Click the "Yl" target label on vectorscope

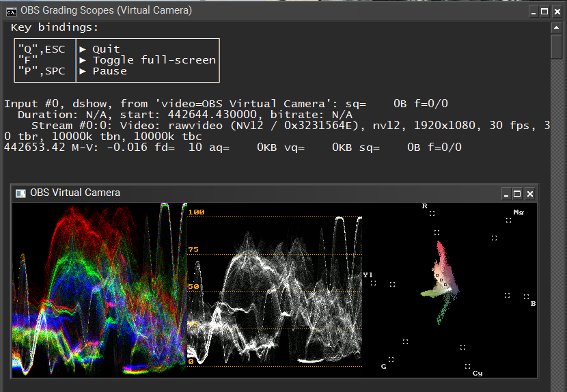(368, 275)
